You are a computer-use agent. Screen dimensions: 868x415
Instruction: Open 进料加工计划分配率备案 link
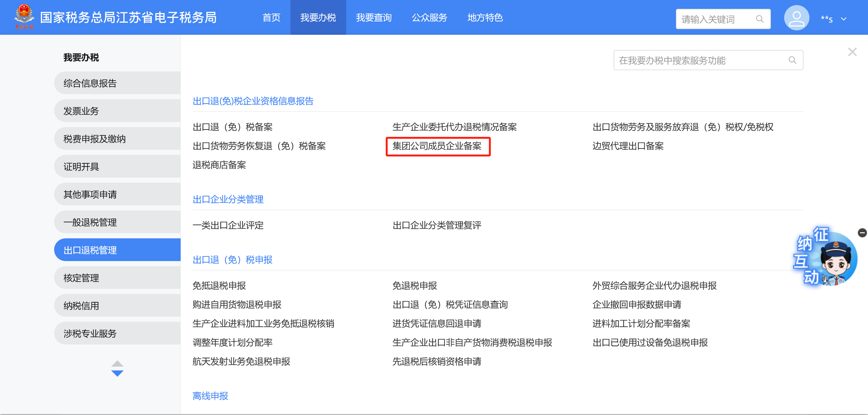tap(641, 323)
